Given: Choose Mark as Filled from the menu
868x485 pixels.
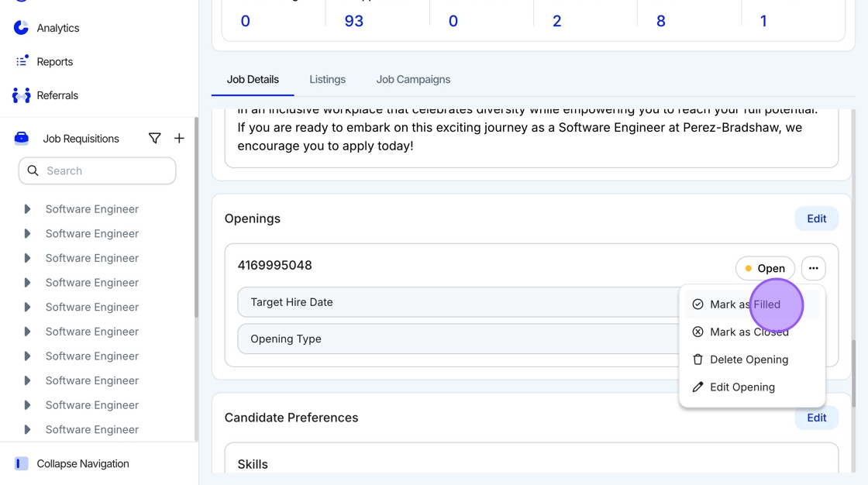Looking at the screenshot, I should (x=752, y=304).
